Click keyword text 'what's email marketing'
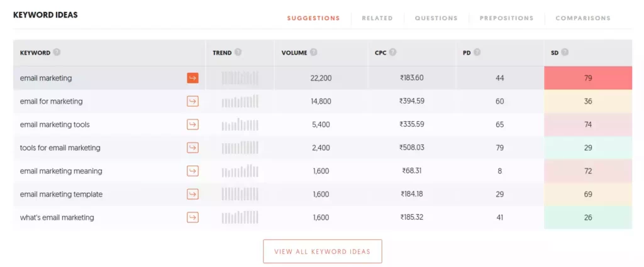 tap(57, 217)
